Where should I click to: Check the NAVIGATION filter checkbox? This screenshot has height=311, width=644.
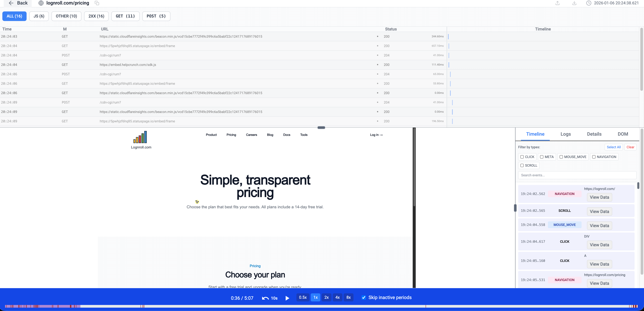click(x=594, y=157)
